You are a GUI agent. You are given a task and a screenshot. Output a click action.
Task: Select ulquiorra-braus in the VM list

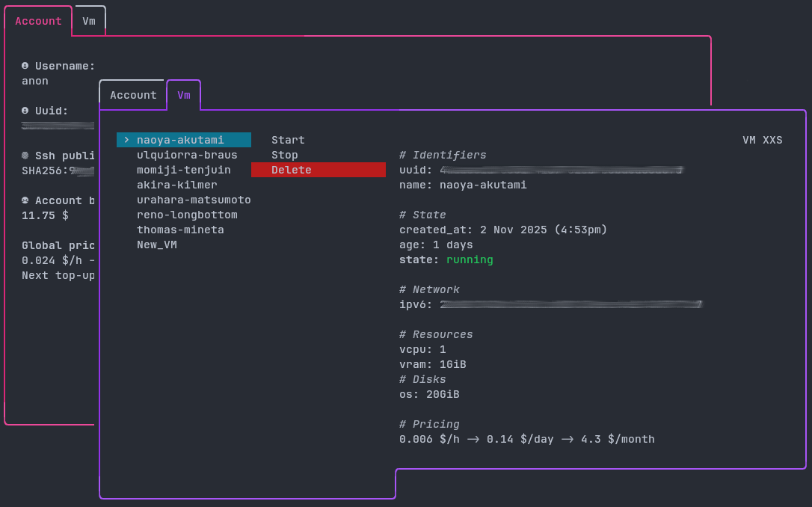point(187,155)
